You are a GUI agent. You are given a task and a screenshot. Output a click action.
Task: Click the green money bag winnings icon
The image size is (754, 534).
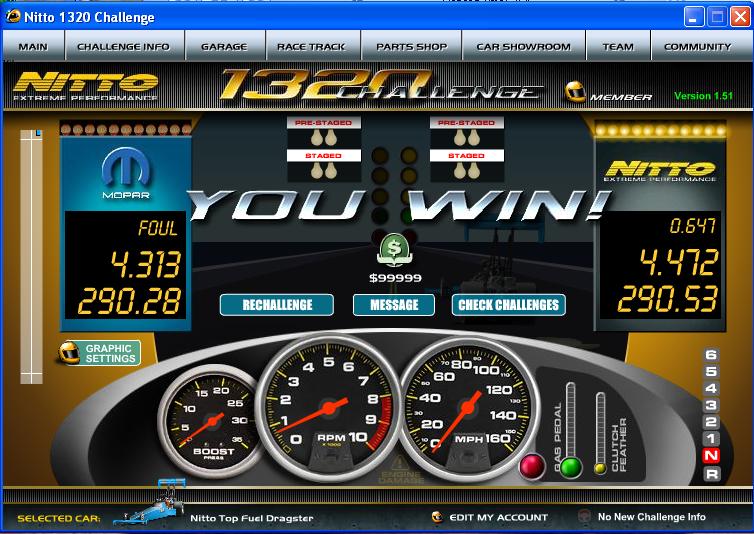click(394, 250)
